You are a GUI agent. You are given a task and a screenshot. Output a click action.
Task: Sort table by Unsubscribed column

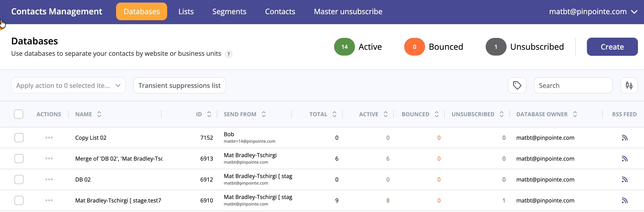pyautogui.click(x=501, y=114)
